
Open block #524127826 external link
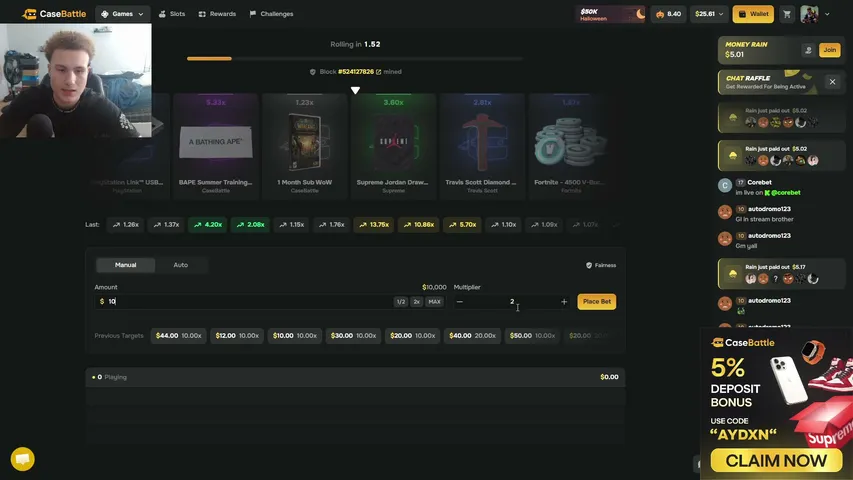point(378,72)
